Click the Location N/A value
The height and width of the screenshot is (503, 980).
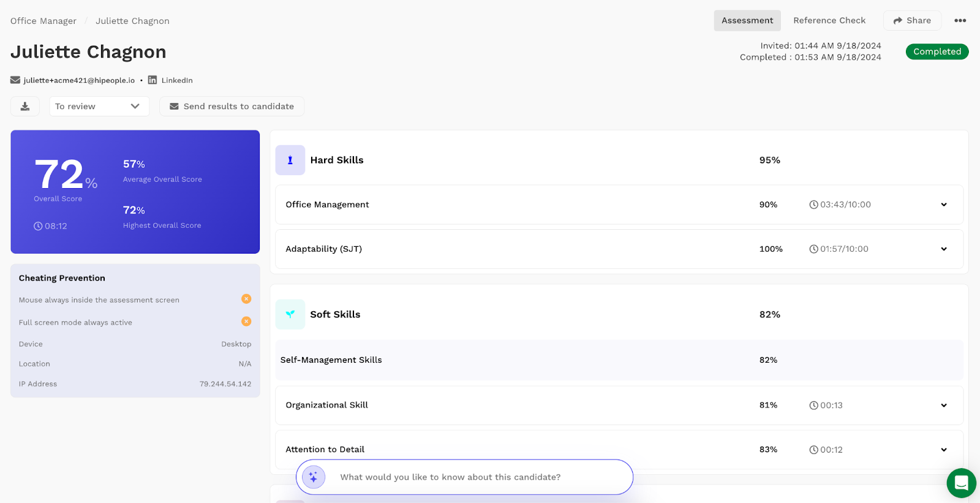click(x=245, y=364)
